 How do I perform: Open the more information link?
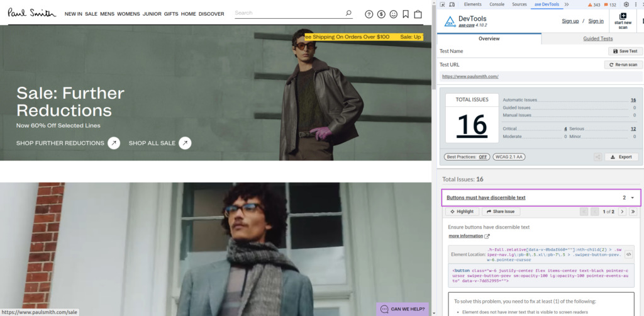tap(466, 236)
